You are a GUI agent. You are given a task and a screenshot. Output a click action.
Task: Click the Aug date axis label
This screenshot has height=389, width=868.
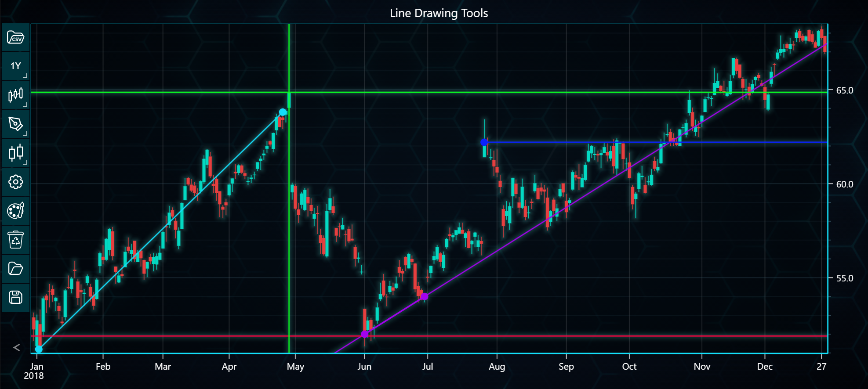coord(497,367)
